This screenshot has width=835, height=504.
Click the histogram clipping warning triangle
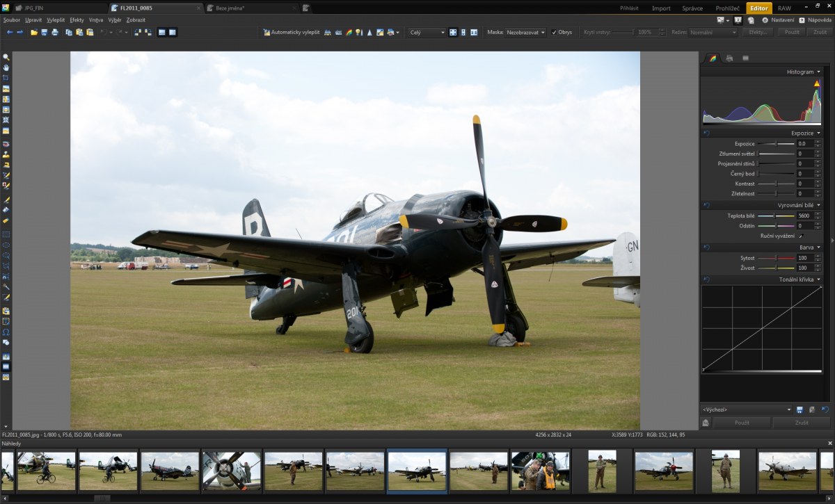[x=817, y=83]
